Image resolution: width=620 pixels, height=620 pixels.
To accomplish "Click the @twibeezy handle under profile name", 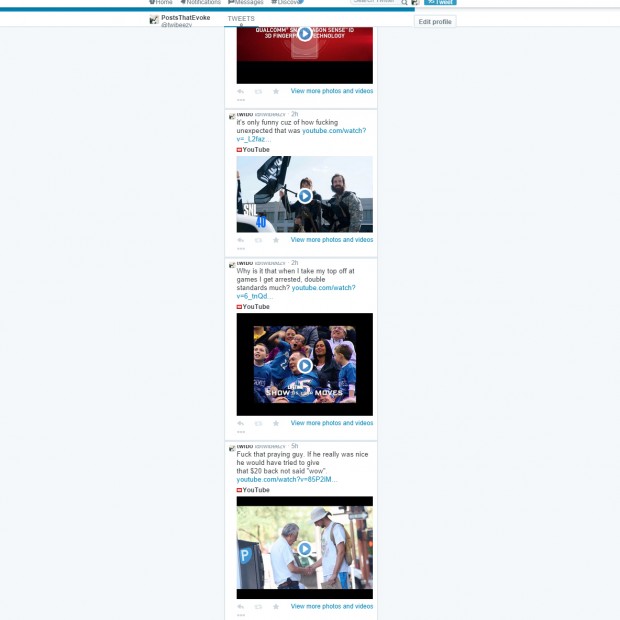I will [176, 25].
